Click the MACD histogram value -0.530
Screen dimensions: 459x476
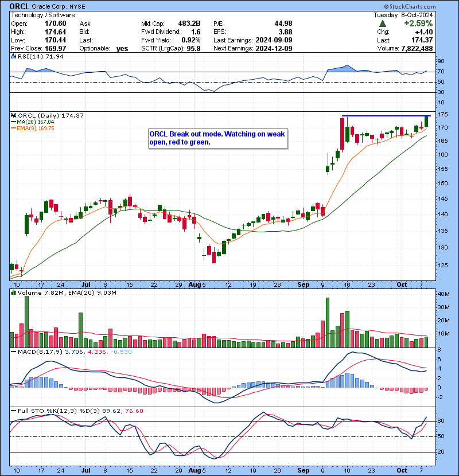pos(121,352)
